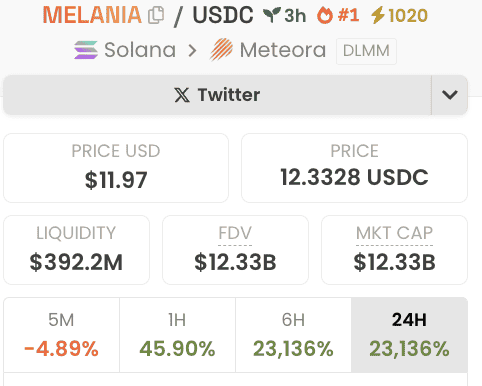
Task: Click the chevron arrow between Solana and Meteora
Action: 192,51
